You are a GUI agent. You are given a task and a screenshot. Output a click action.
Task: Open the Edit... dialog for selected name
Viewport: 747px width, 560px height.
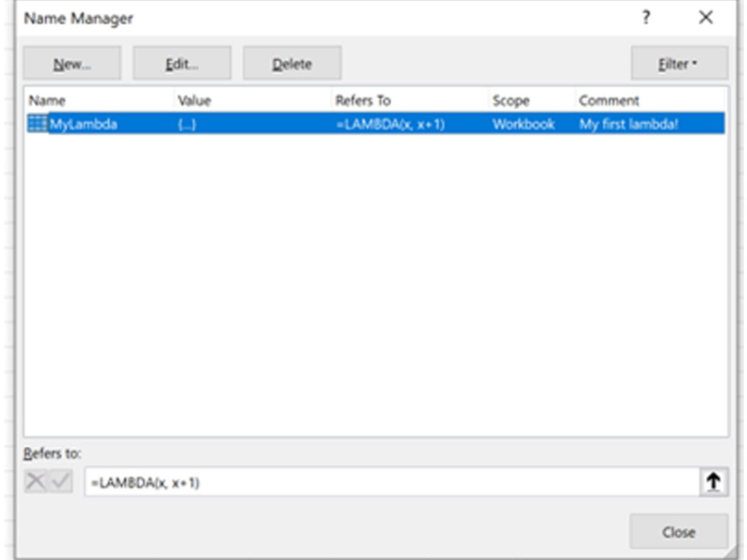point(182,63)
